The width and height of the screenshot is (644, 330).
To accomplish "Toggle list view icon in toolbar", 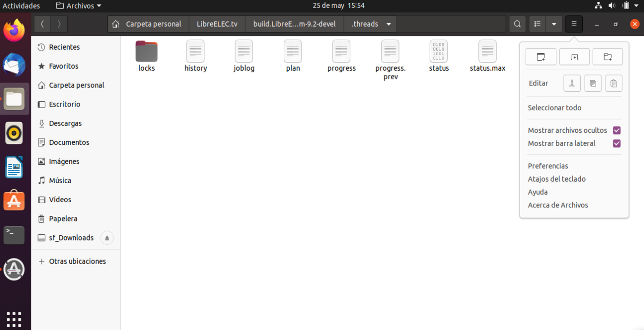I will pos(537,24).
